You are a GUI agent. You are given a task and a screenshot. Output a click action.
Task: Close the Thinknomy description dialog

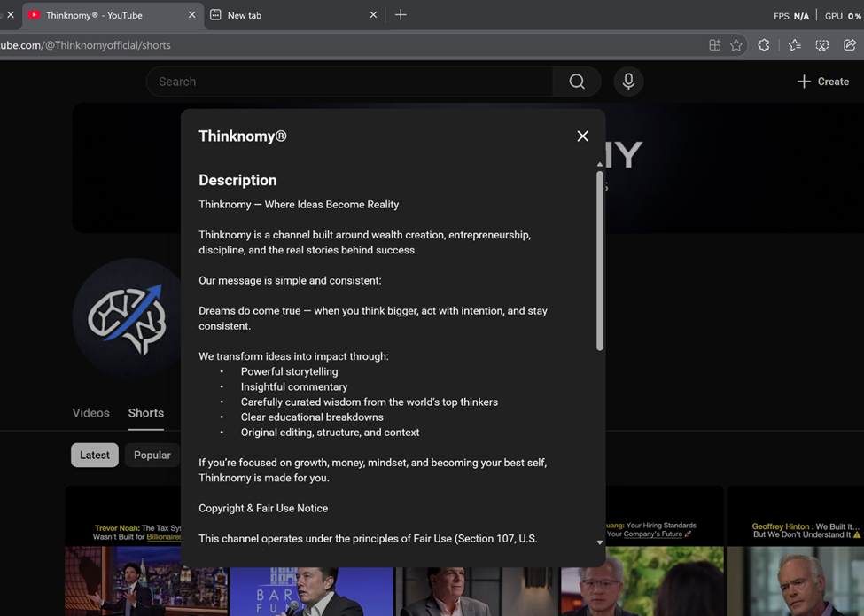coord(582,136)
